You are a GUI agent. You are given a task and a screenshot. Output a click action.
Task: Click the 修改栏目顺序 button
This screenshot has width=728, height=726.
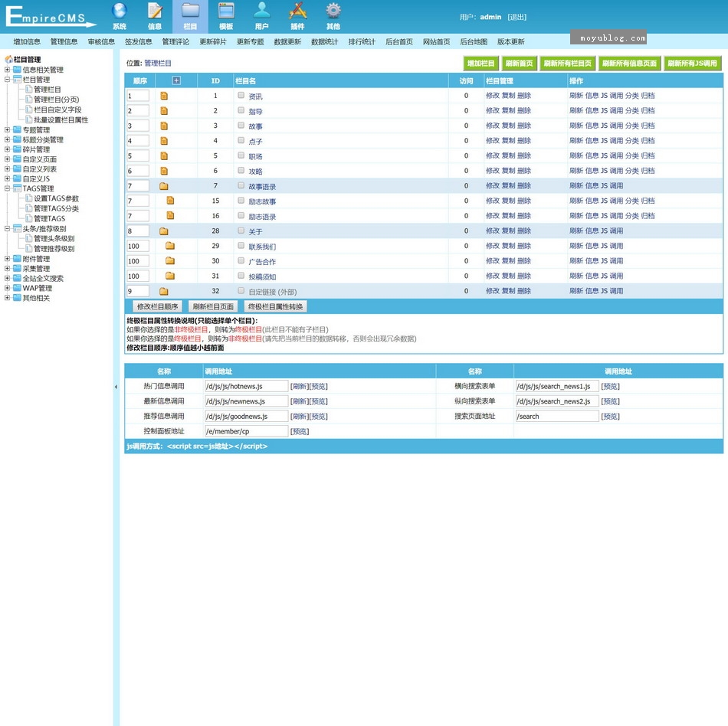pos(157,306)
